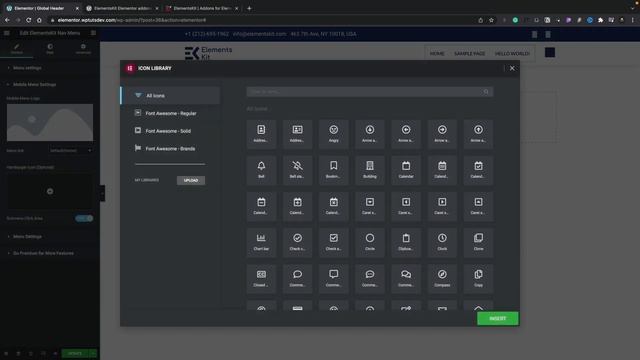Select the Check square icon
The image size is (640, 360).
[x=333, y=242]
